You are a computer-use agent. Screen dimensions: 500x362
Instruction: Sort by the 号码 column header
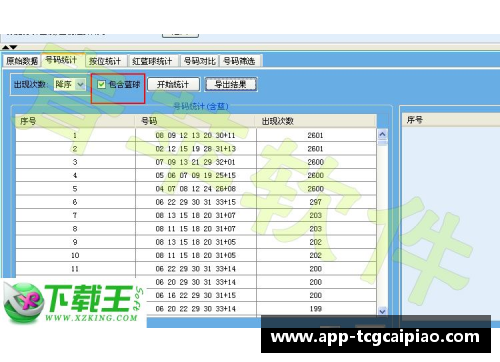click(x=196, y=121)
